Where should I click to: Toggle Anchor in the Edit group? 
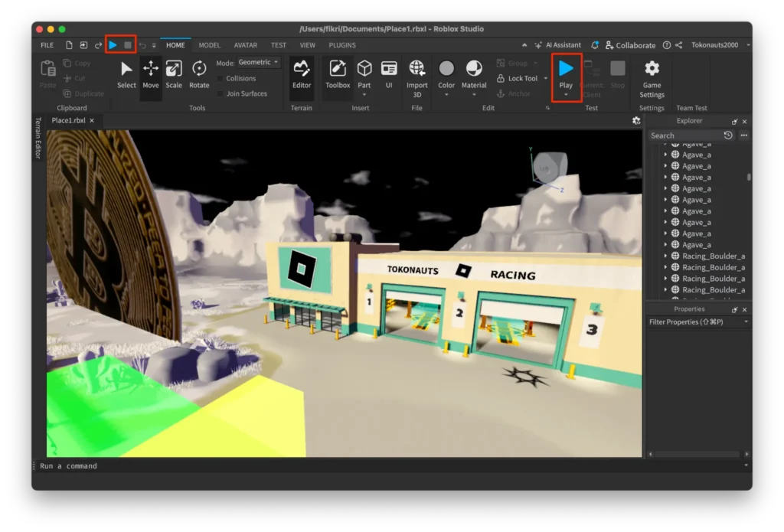point(514,93)
